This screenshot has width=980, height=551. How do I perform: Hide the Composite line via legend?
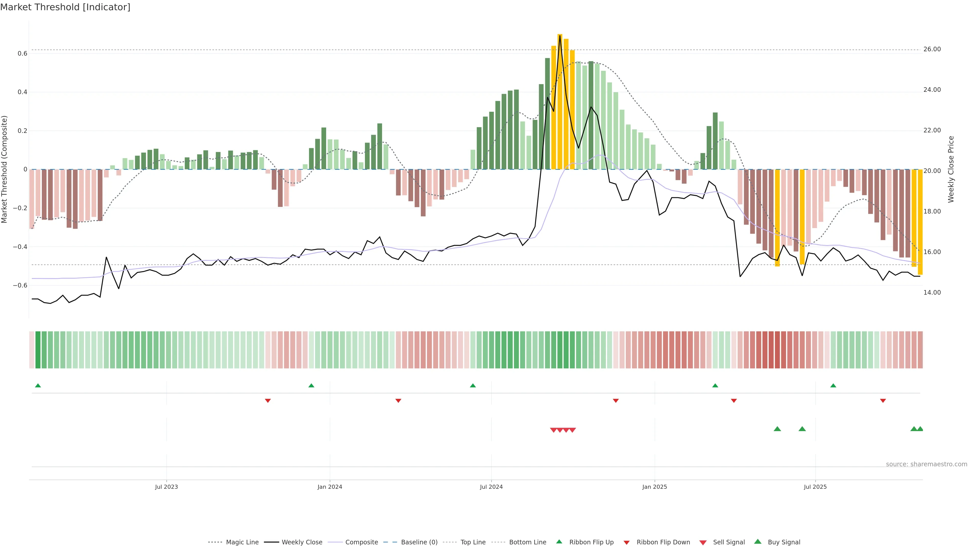pos(361,542)
